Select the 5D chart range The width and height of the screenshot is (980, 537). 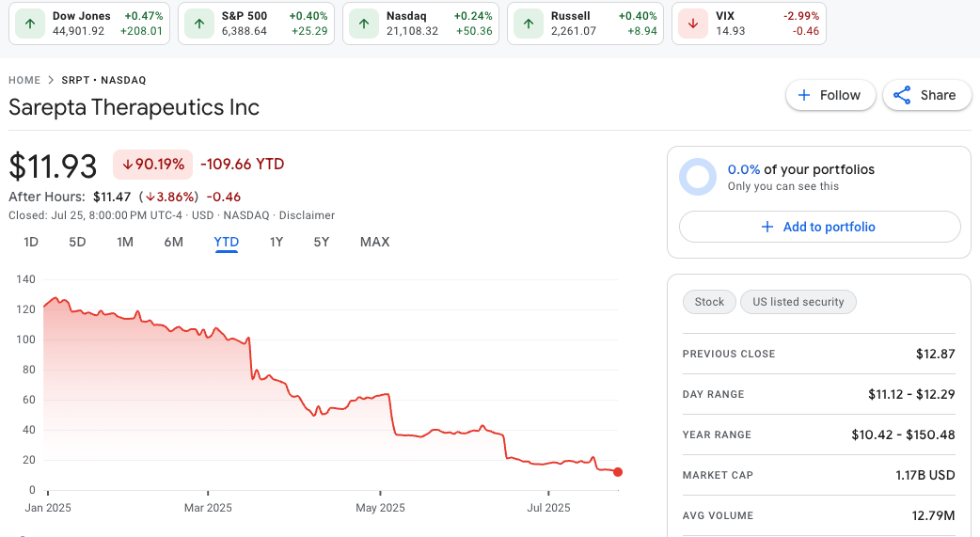[x=77, y=242]
